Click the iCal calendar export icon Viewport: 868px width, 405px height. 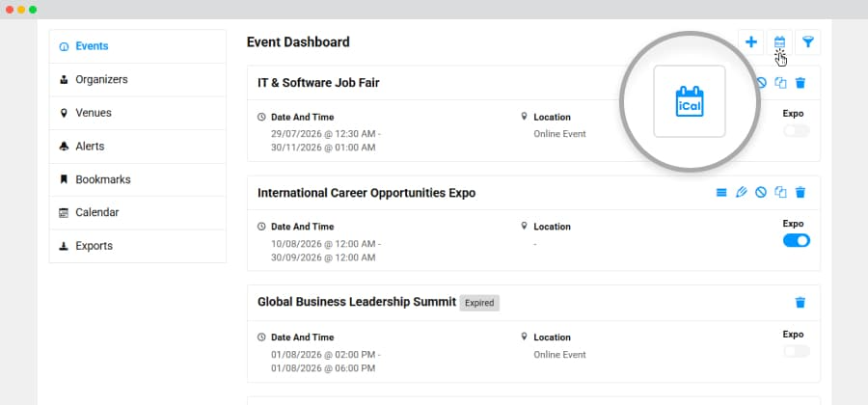click(x=779, y=42)
